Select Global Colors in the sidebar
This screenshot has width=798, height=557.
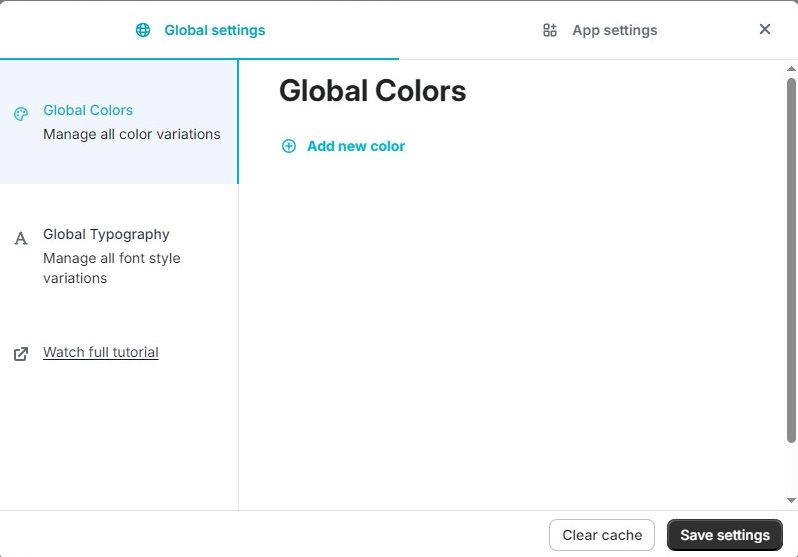[x=88, y=110]
